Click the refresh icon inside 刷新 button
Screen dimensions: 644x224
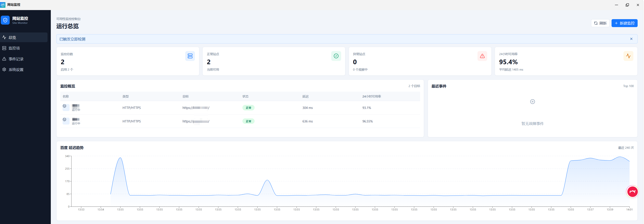point(596,23)
